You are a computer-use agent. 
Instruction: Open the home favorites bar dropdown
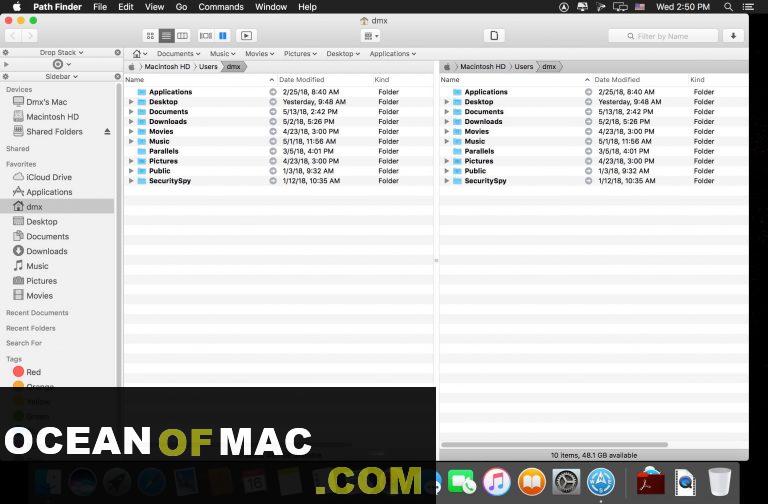tap(140, 54)
